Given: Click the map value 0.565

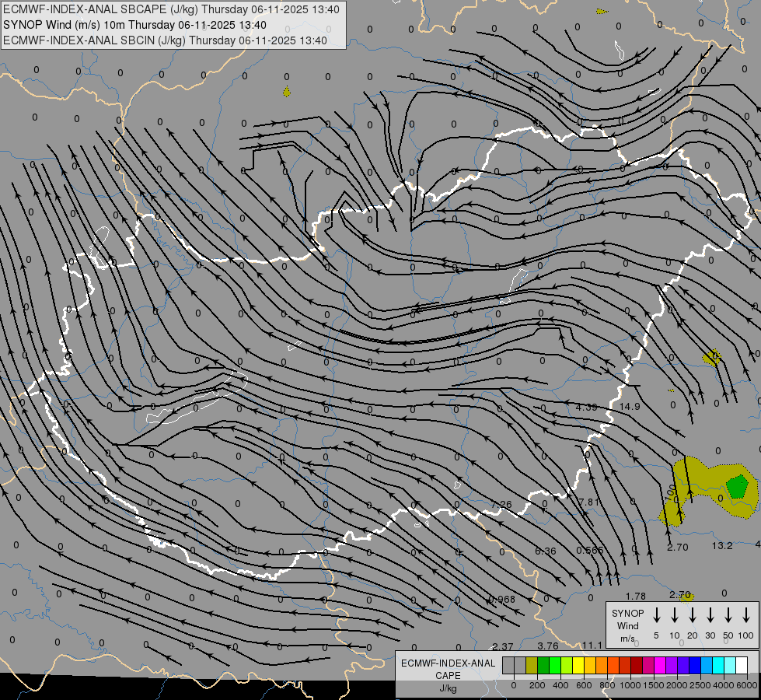Looking at the screenshot, I should pos(590,550).
